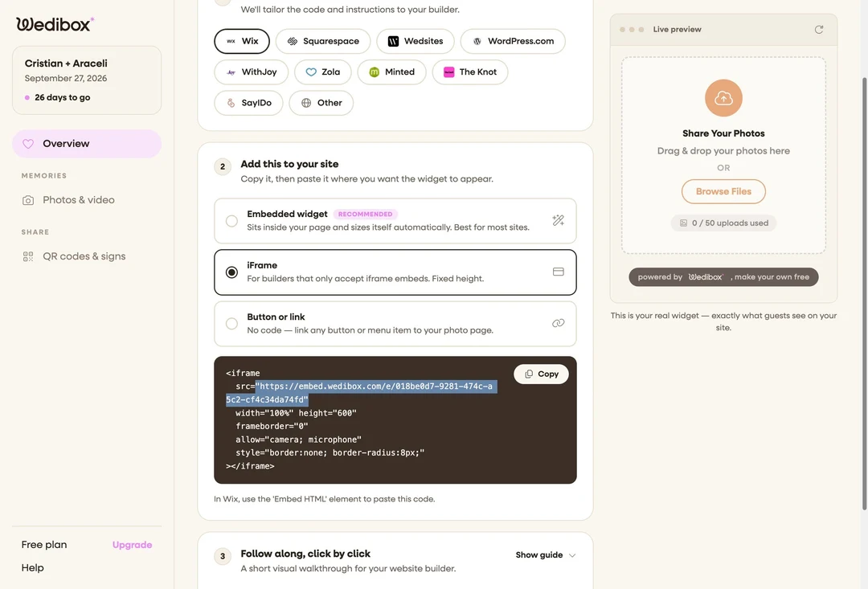Select the WithJoy builder chip
The height and width of the screenshot is (589, 868).
(252, 72)
